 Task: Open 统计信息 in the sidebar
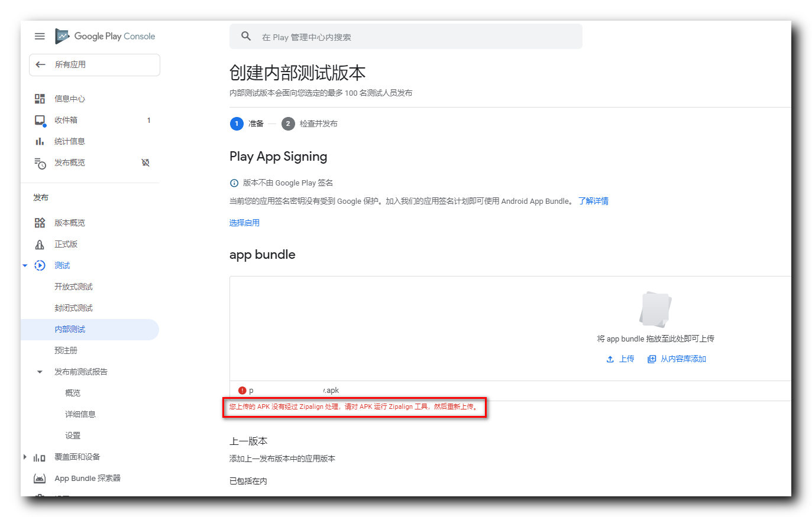(x=70, y=141)
